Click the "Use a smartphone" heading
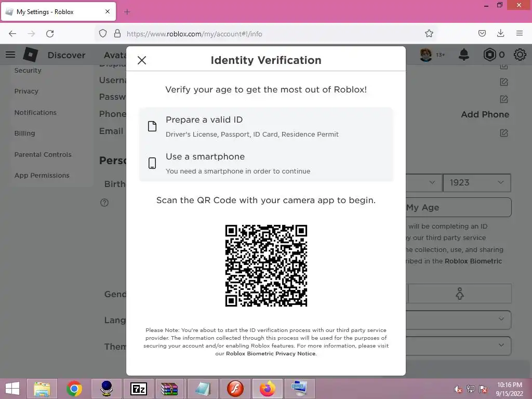The image size is (532, 399). pyautogui.click(x=205, y=157)
